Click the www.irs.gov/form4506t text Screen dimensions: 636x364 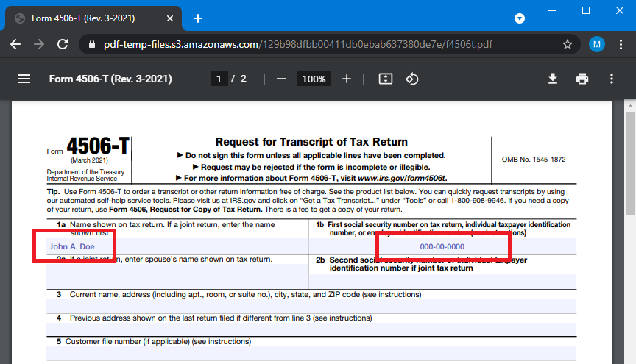[402, 179]
